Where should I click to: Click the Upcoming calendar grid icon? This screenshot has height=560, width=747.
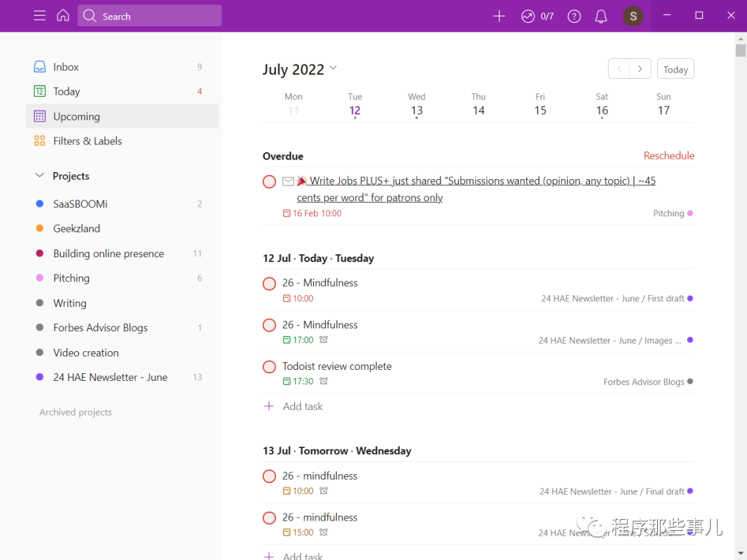pos(39,116)
